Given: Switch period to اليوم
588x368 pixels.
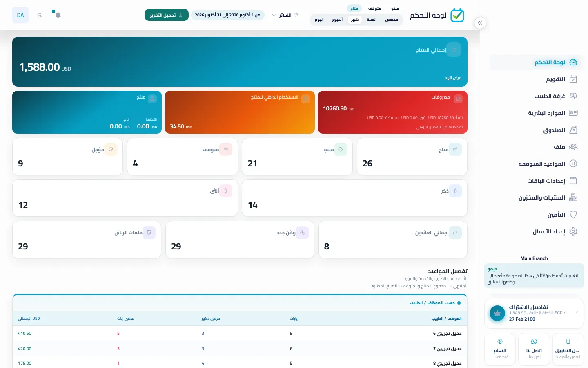Looking at the screenshot, I should (x=319, y=20).
